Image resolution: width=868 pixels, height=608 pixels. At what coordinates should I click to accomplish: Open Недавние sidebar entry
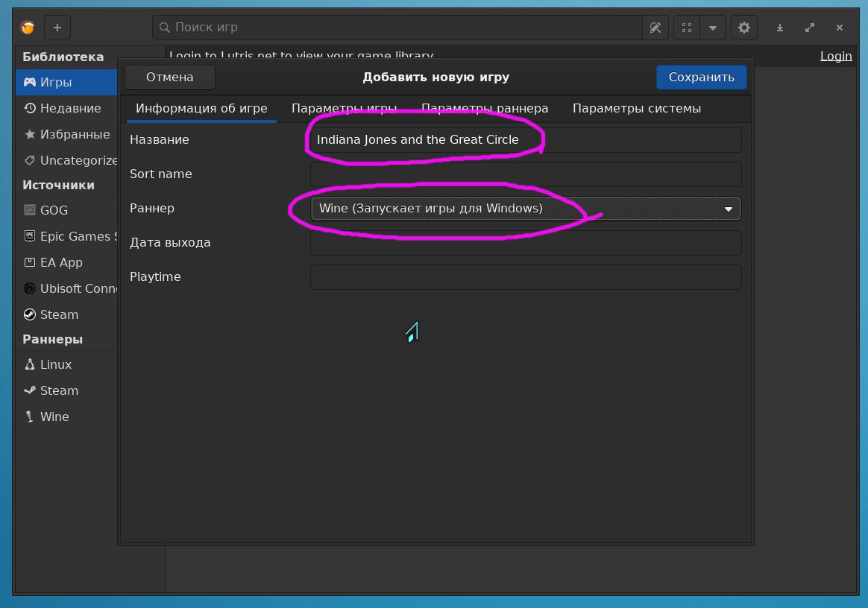tap(66, 109)
